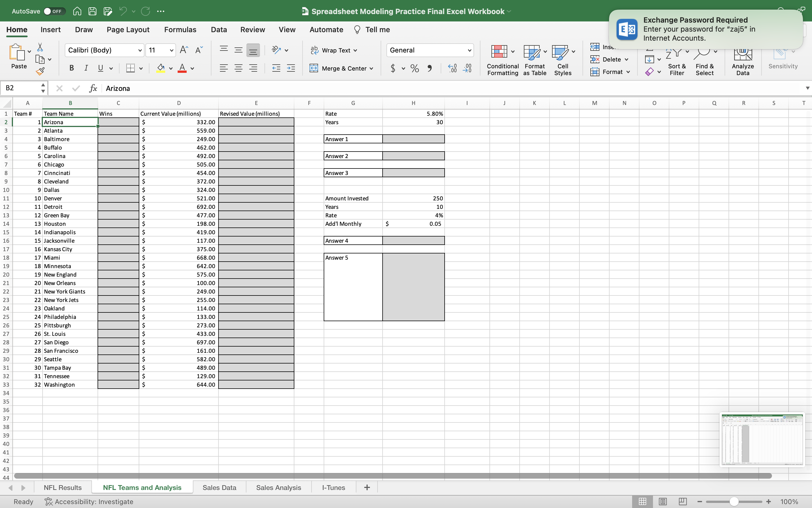The height and width of the screenshot is (508, 812).
Task: Click the Home icon in title bar
Action: coord(77,11)
